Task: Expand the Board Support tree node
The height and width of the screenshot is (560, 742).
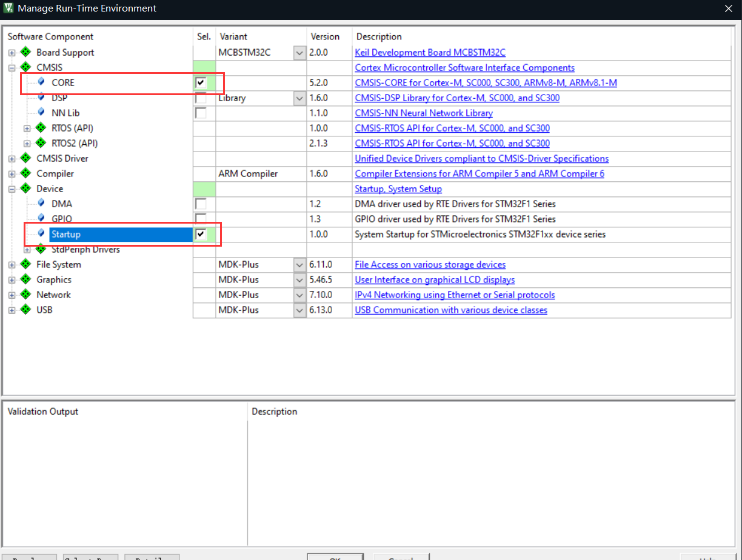Action: [x=12, y=53]
